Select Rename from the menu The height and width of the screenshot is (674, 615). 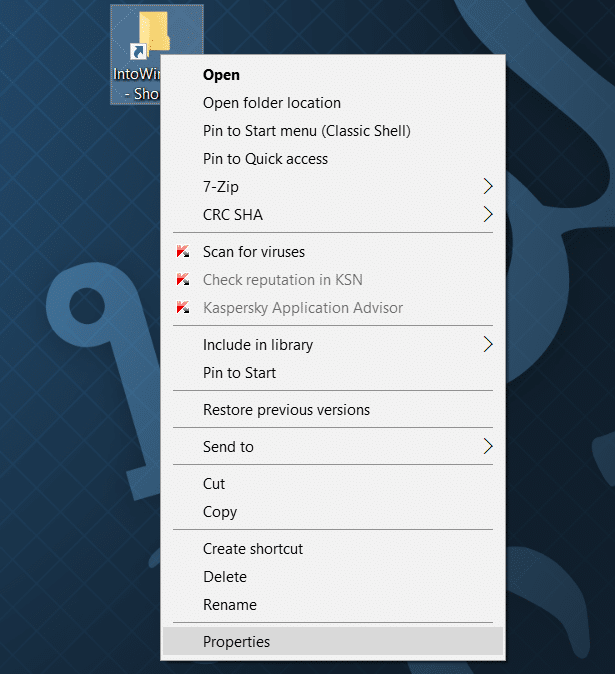333,605
